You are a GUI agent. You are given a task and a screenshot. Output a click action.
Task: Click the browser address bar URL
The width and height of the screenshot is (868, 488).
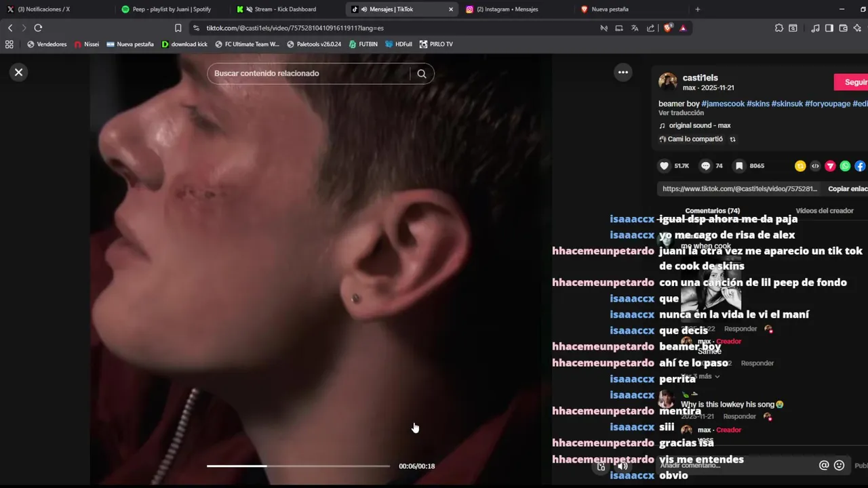tap(295, 28)
